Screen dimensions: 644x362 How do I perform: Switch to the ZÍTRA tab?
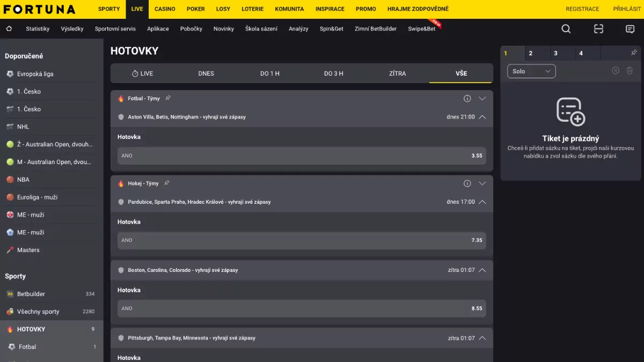coord(397,73)
